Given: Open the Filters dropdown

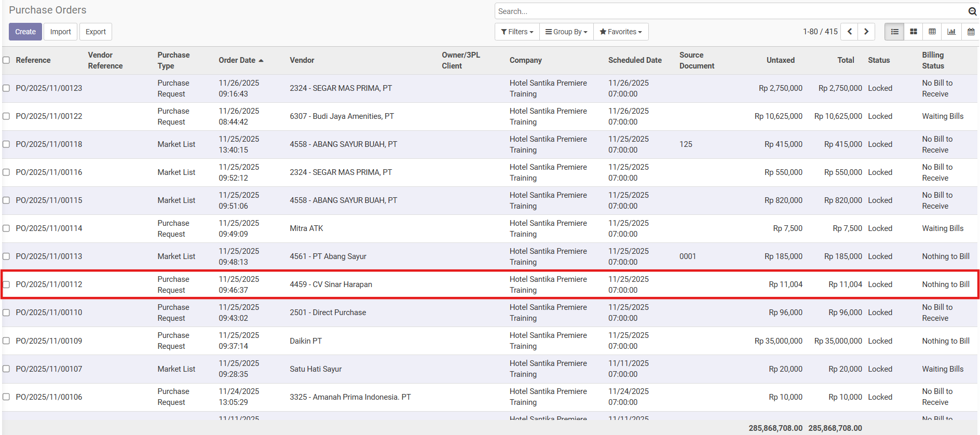Looking at the screenshot, I should point(517,32).
